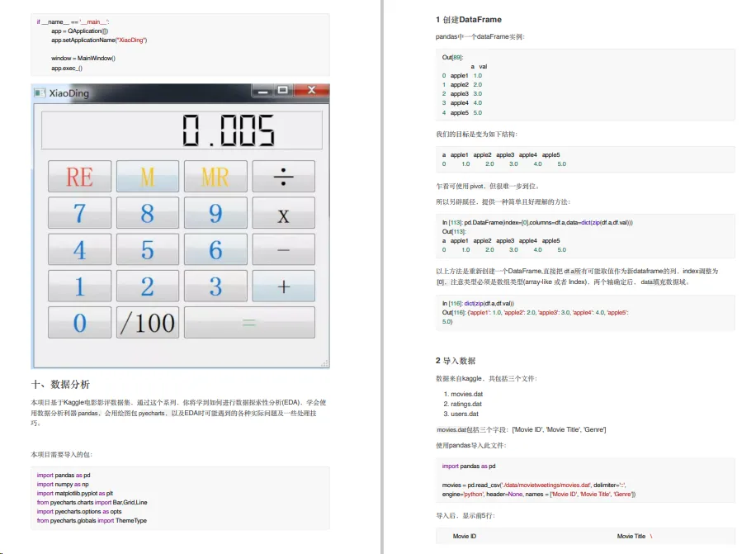756x554 pixels.
Task: Maximize the XiaoDing calculator window
Action: (x=283, y=90)
